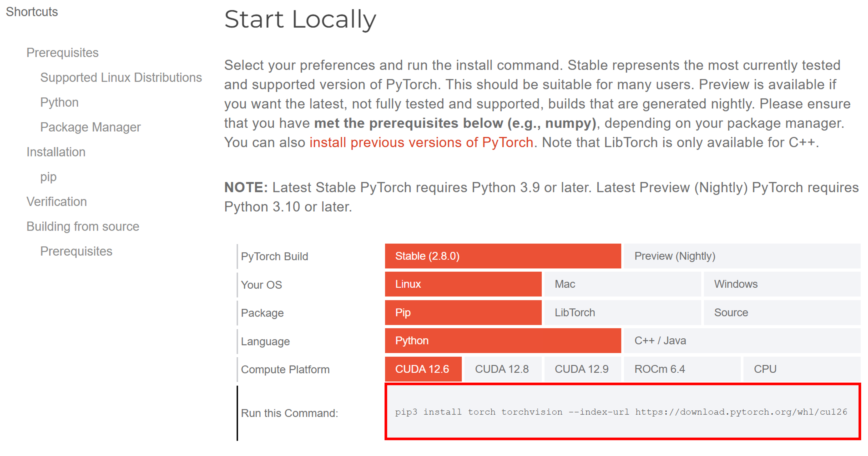The height and width of the screenshot is (456, 868).
Task: Select Preview (Nightly) build option
Action: tap(741, 256)
